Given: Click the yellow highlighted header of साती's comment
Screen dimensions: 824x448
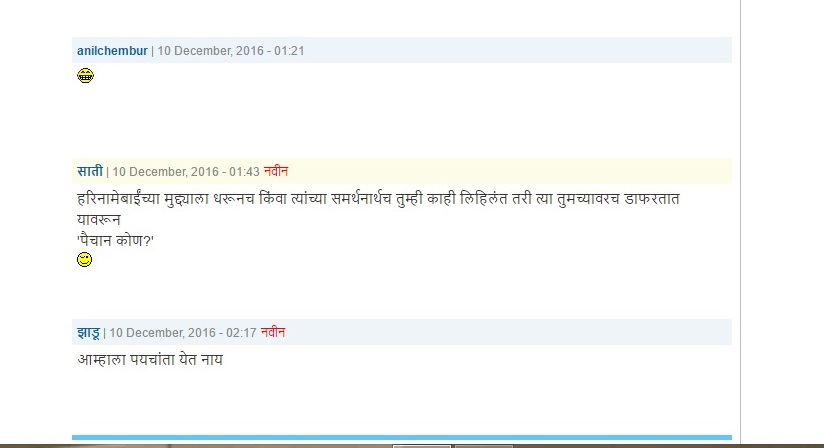Looking at the screenshot, I should (402, 171).
